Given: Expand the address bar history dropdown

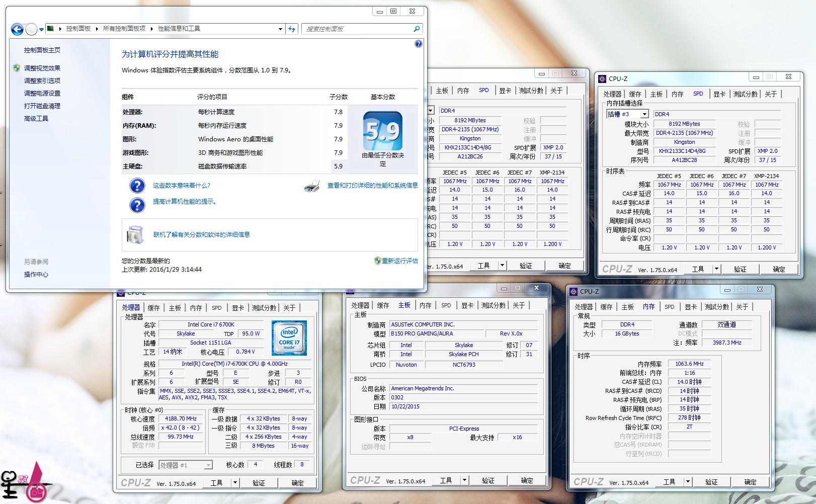Looking at the screenshot, I should pos(280,29).
